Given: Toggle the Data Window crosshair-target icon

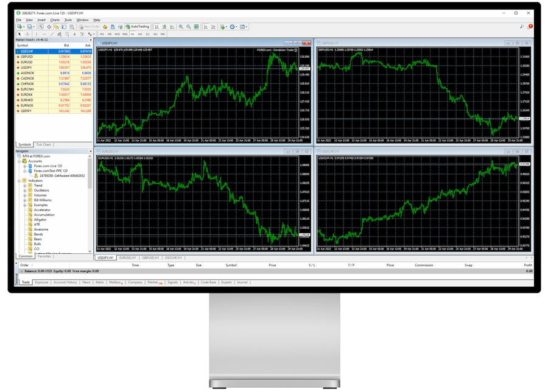Looking at the screenshot, I should click(49, 27).
